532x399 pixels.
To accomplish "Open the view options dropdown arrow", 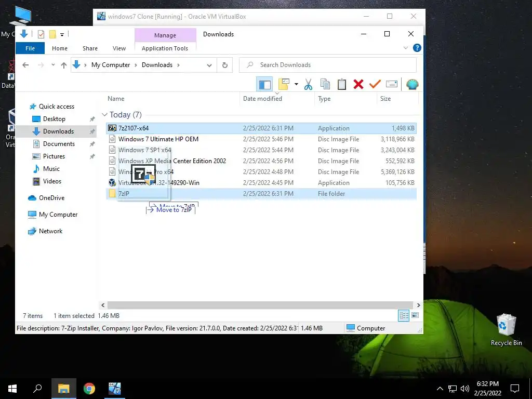I will pyautogui.click(x=296, y=84).
